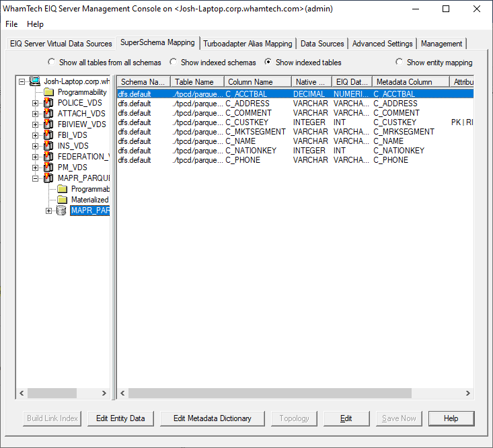
Task: Open the Help menu
Action: tap(35, 24)
